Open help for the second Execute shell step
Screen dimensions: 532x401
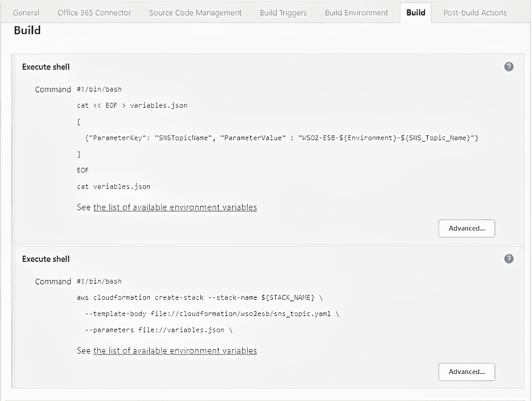tap(508, 259)
